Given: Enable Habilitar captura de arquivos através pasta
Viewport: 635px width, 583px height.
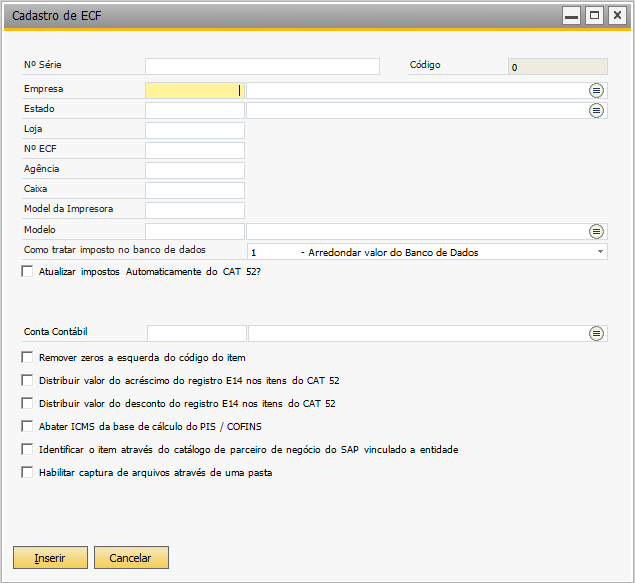Looking at the screenshot, I should 27,472.
